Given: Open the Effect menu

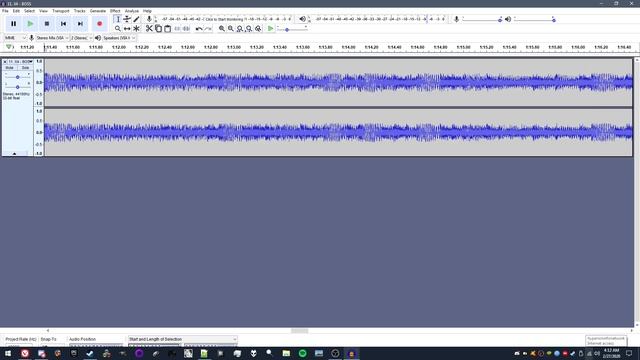Looking at the screenshot, I should [115, 11].
